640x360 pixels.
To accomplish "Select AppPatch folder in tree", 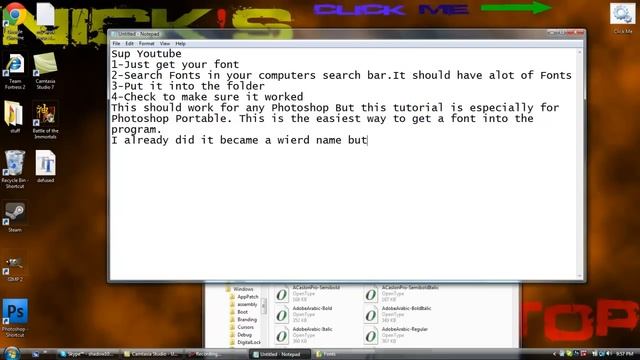I will (x=244, y=297).
